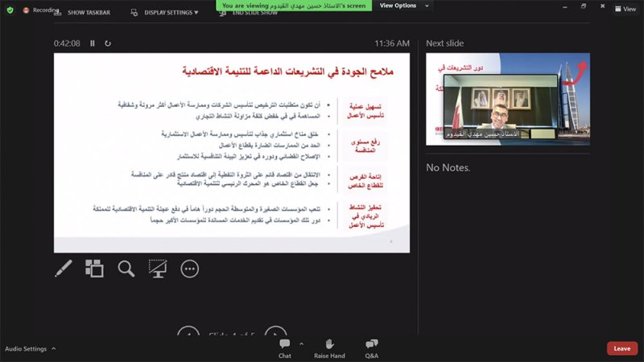The width and height of the screenshot is (644, 362).
Task: Raise Hand in the meeting
Action: point(329,349)
